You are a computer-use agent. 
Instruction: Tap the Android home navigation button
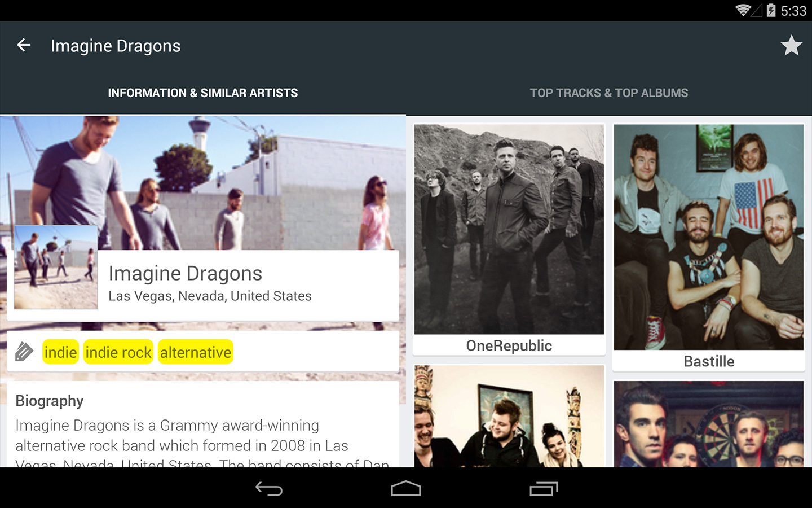(x=406, y=488)
